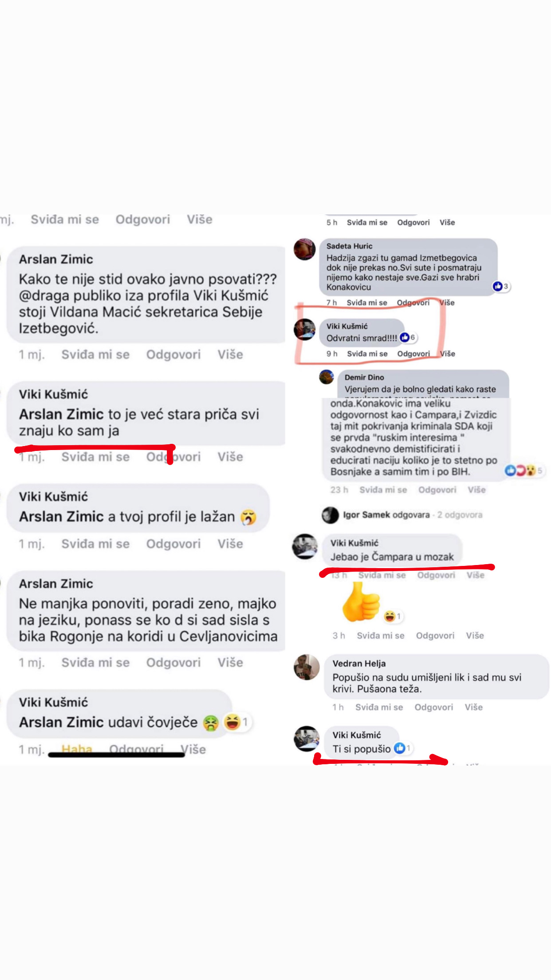Screen dimensions: 551x980
Task: View like count on 'Ti si popušio'
Action: tap(402, 748)
